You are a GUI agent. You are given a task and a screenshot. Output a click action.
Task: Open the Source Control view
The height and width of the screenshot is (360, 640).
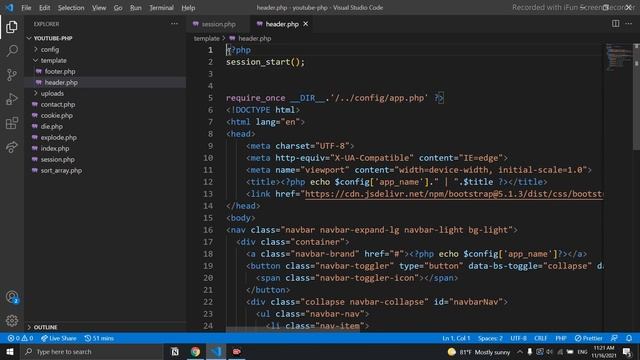11,75
